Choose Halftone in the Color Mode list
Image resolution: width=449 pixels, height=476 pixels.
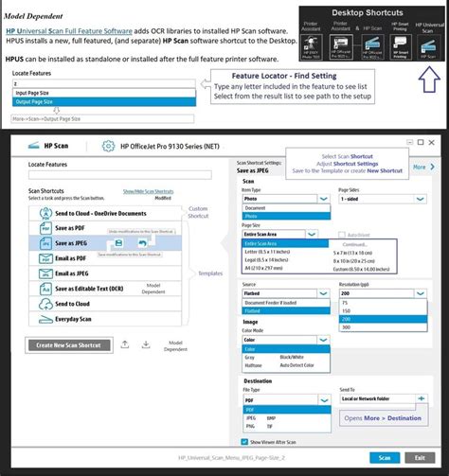[253, 365]
